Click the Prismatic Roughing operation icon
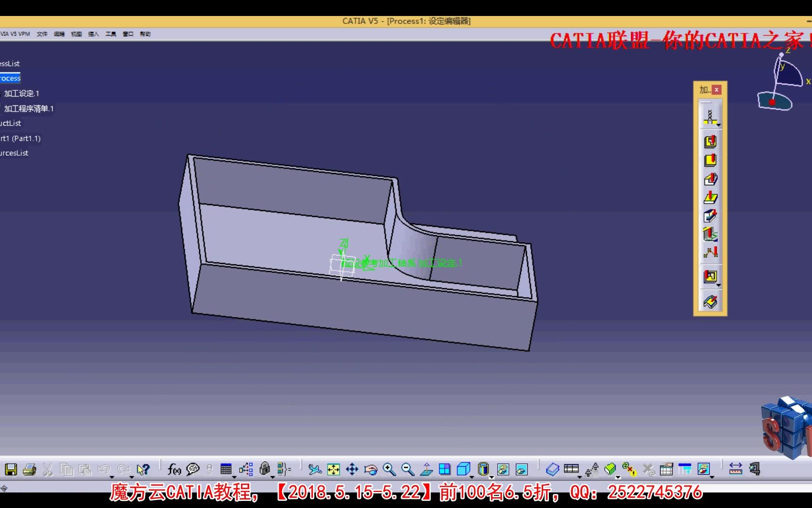 tap(710, 276)
